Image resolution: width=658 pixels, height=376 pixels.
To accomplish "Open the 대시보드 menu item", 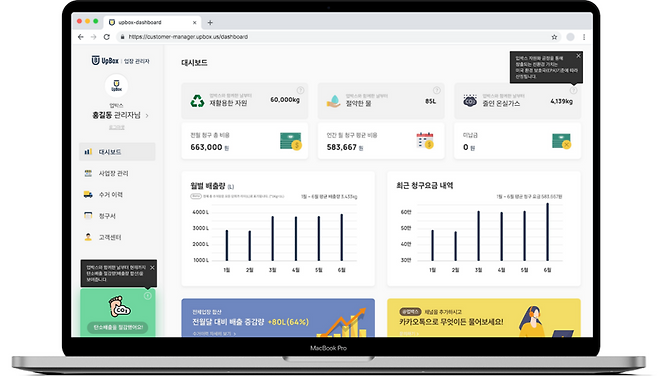I will tap(117, 151).
